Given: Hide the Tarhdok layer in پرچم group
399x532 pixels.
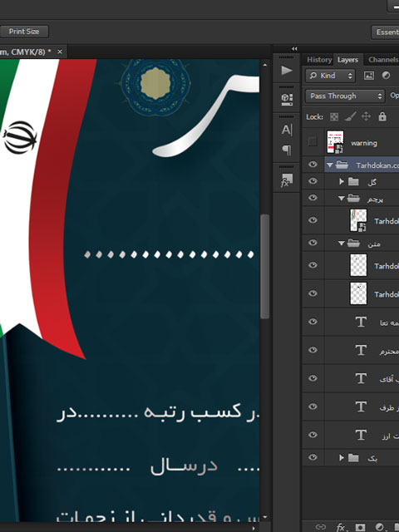Looking at the screenshot, I should pyautogui.click(x=313, y=219).
